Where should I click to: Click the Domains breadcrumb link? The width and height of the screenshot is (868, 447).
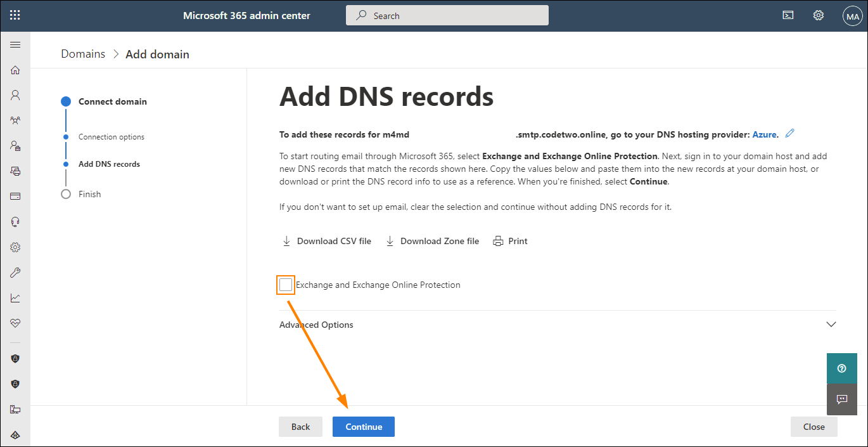coord(83,54)
